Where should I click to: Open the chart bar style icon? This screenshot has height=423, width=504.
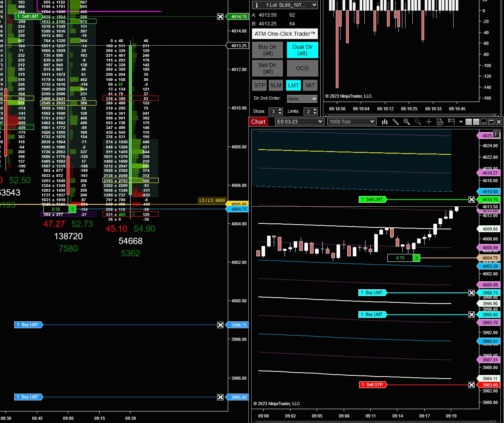pyautogui.click(x=385, y=122)
